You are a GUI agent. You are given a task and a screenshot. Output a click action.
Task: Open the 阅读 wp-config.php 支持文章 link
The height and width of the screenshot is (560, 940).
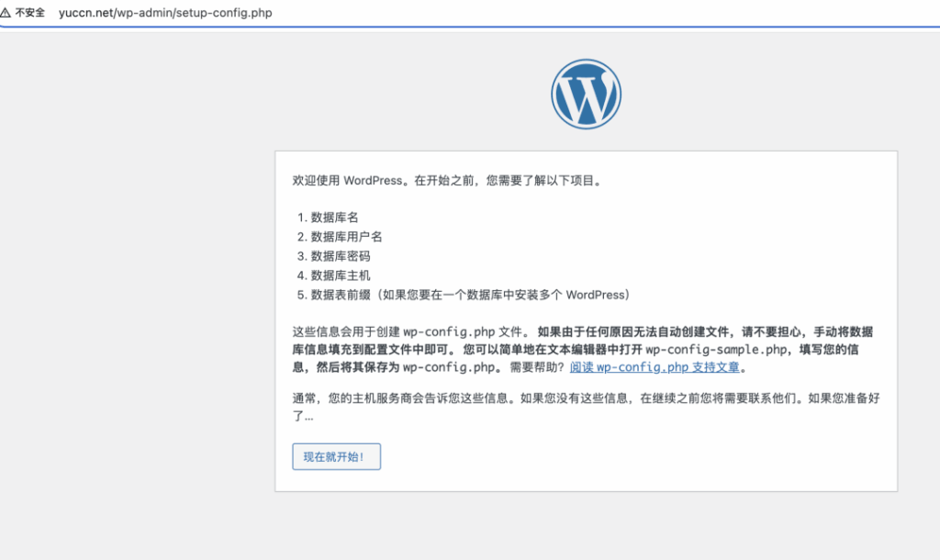tap(655, 367)
